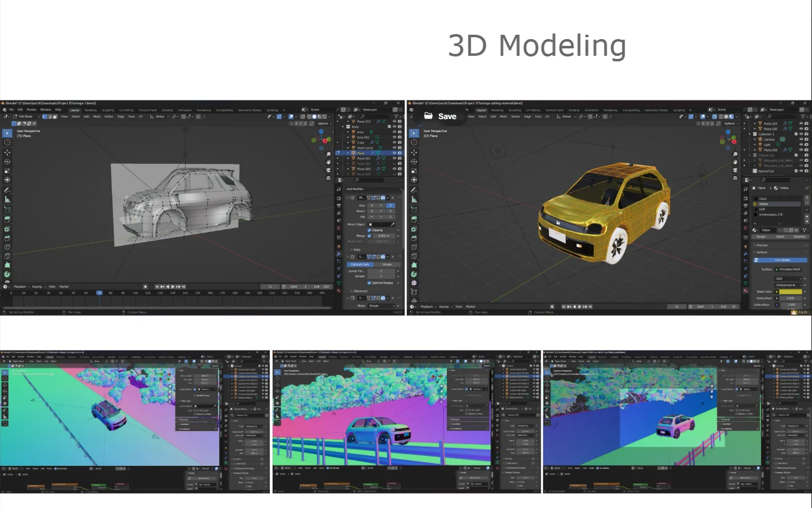The image size is (812, 508).
Task: Click the Use Nodes button
Action: (782, 260)
